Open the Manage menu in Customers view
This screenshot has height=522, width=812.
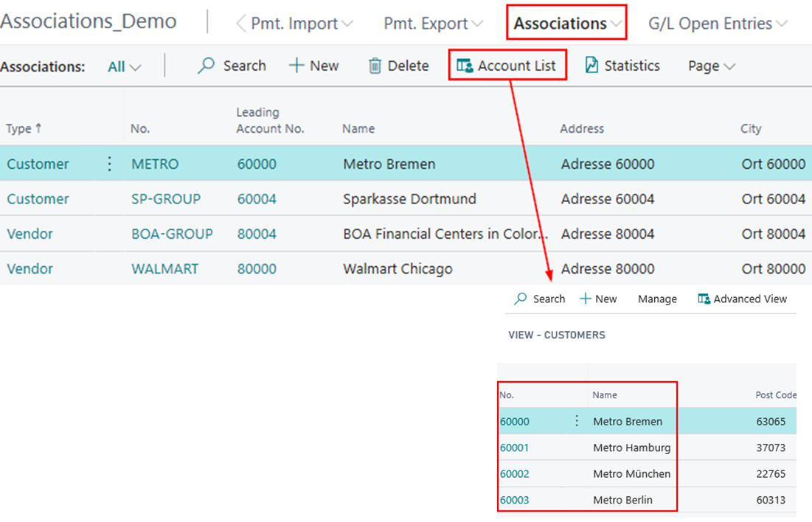(x=657, y=299)
